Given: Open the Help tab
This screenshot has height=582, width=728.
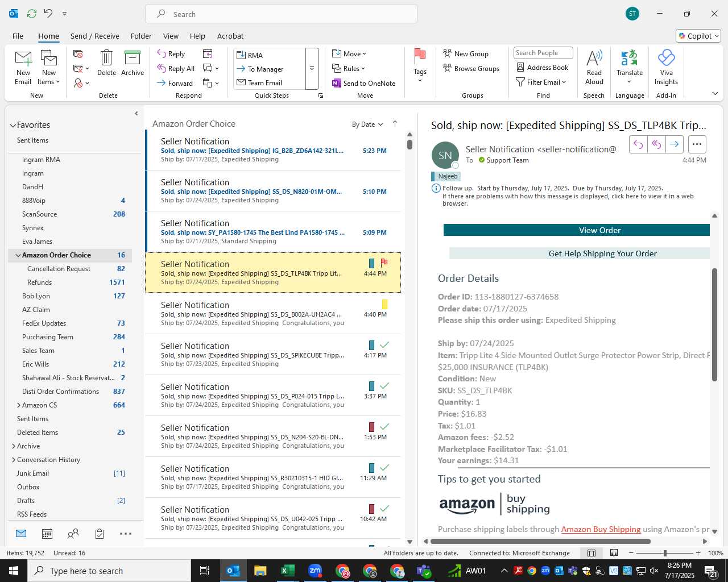Looking at the screenshot, I should [x=197, y=36].
